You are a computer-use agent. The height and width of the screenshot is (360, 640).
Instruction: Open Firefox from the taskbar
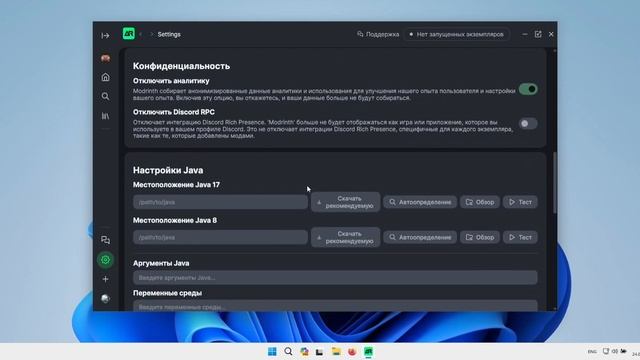point(352,351)
